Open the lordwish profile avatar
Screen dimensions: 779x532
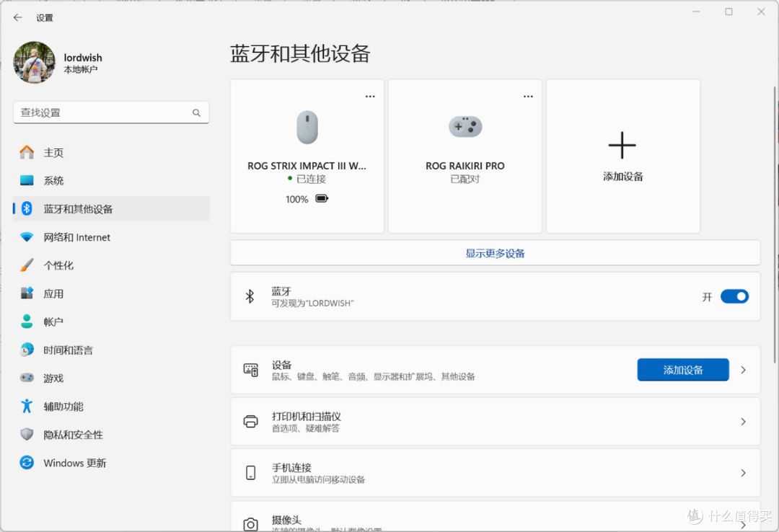(x=35, y=63)
